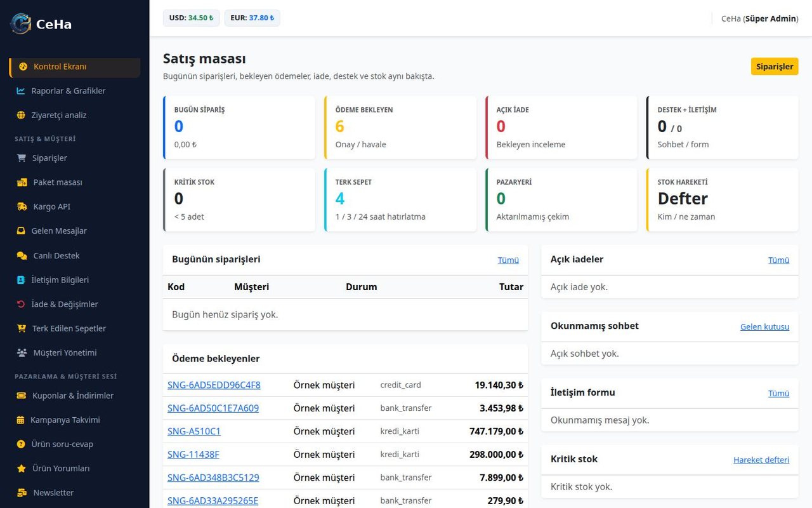Viewport: 812px width, 508px height.
Task: Open order SNG-11438F
Action: pos(193,454)
